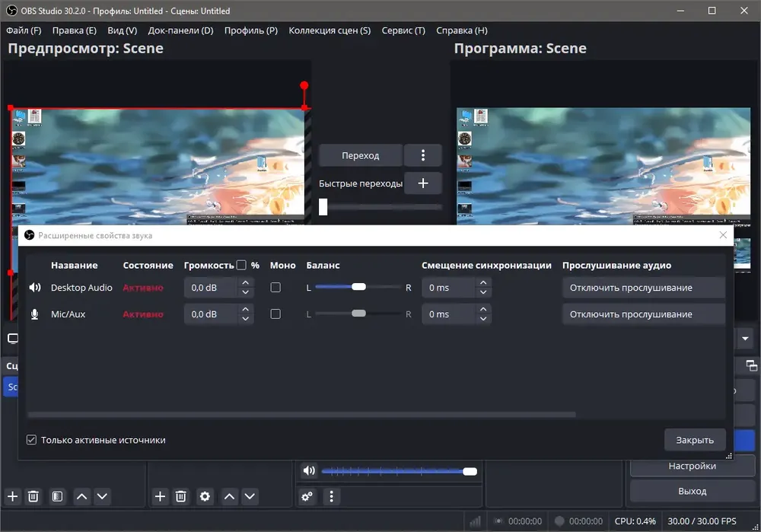Adjust Desktop Audio balance slider

pos(358,287)
